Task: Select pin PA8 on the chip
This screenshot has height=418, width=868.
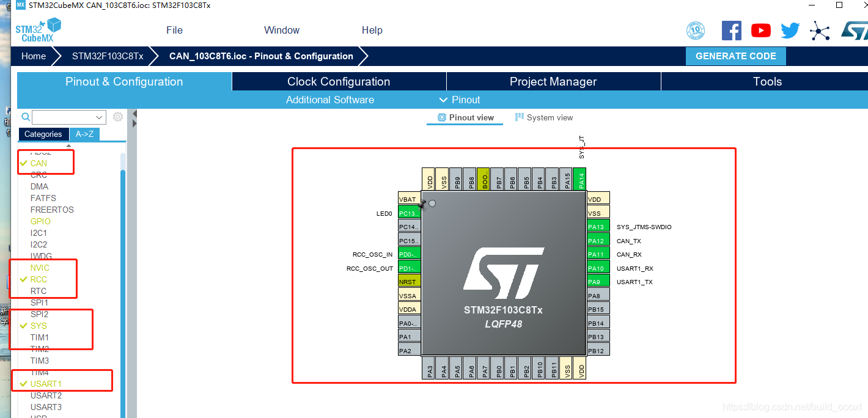Action: pos(598,296)
